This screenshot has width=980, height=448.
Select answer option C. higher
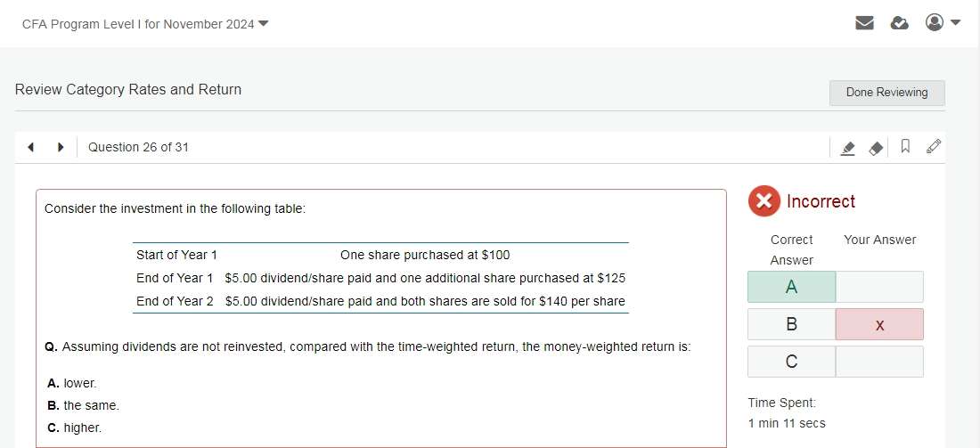pyautogui.click(x=75, y=428)
